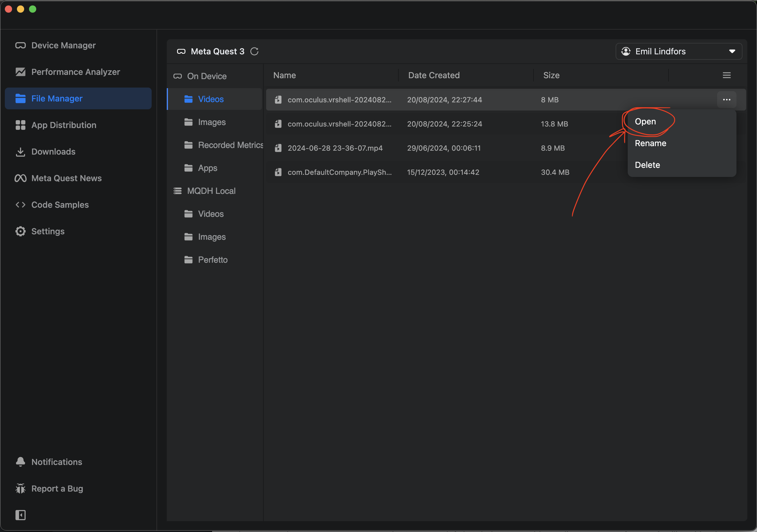
Task: Open Notifications via the bell icon
Action: click(x=21, y=462)
